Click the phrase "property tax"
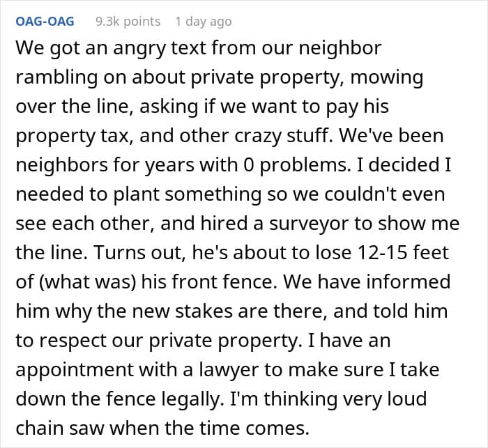Screen dimensions: 488x448 coord(73,136)
